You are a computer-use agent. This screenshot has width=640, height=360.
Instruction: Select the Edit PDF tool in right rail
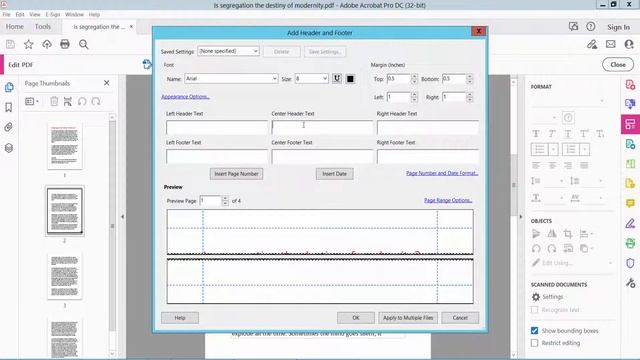pos(631,124)
